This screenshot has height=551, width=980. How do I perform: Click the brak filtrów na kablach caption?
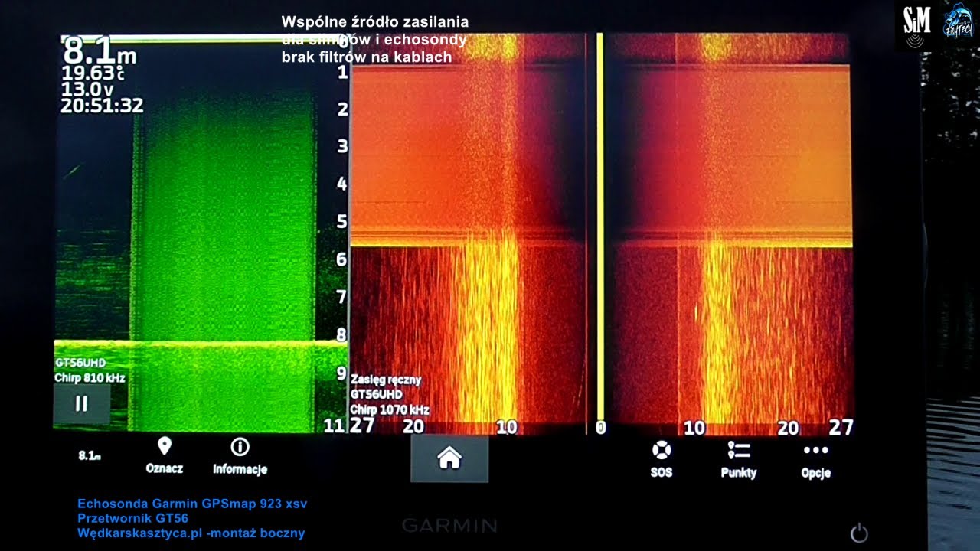pos(367,57)
